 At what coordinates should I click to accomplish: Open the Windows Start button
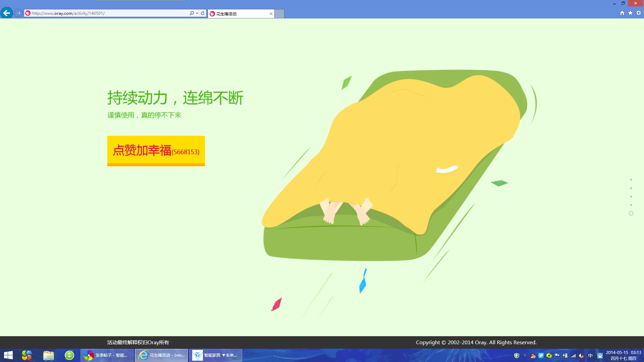tap(8, 355)
